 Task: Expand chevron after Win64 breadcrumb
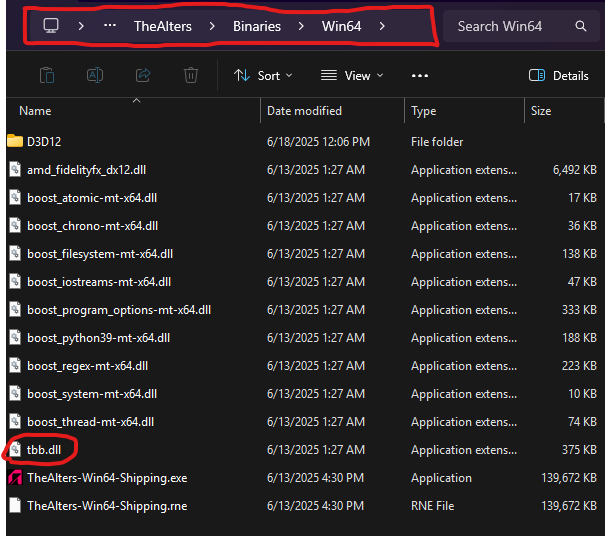(382, 26)
